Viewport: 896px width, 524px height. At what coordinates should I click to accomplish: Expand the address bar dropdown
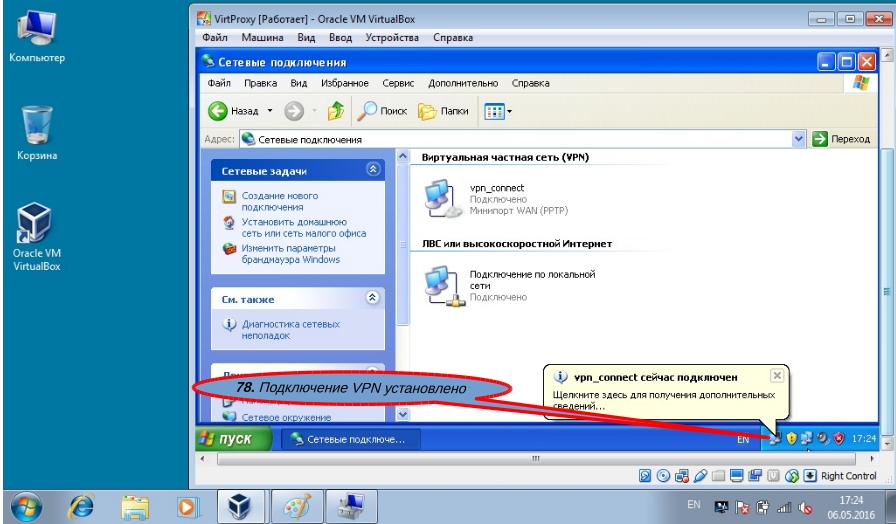[798, 139]
